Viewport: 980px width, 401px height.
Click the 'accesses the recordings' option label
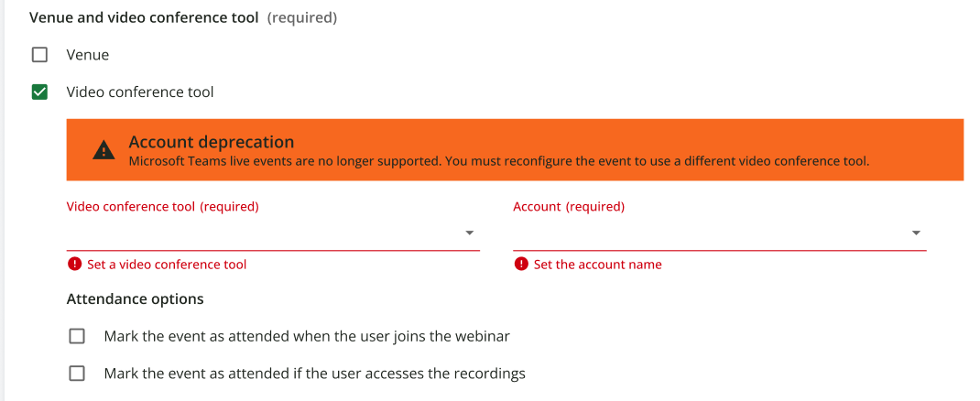tap(314, 374)
